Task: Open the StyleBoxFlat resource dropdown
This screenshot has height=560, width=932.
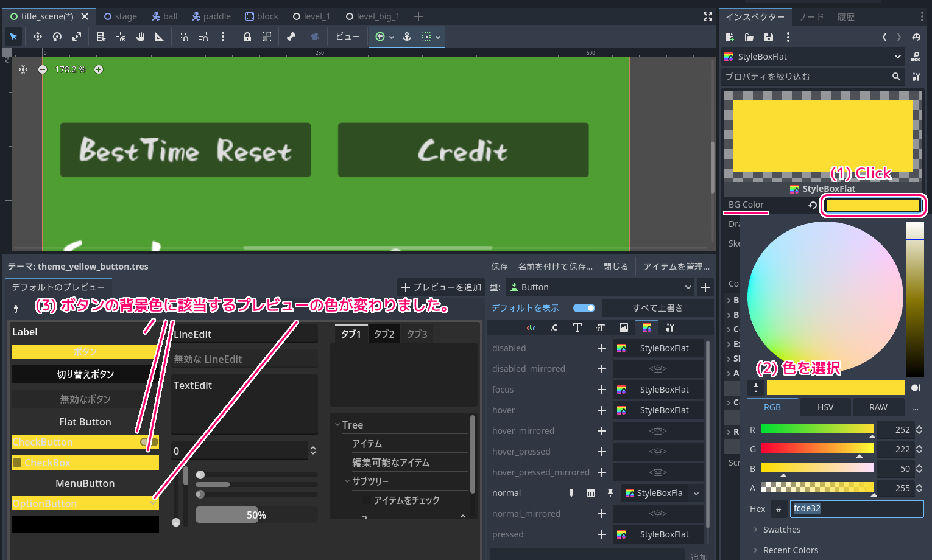Action: coord(813,57)
